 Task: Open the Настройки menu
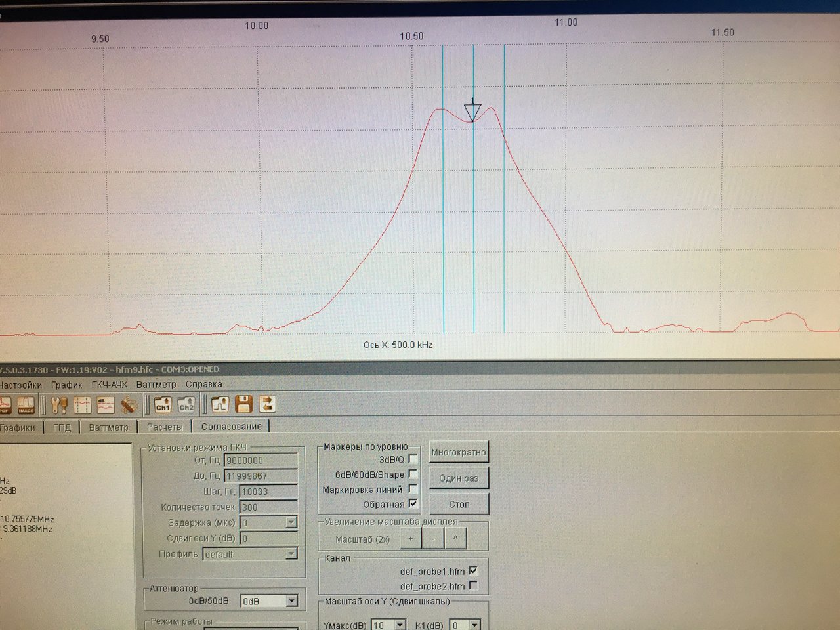pyautogui.click(x=20, y=385)
